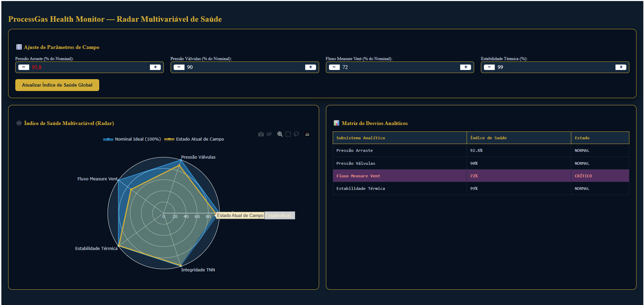
Task: Toggle the Estado Atual de Campo legend trace
Action: pos(194,139)
